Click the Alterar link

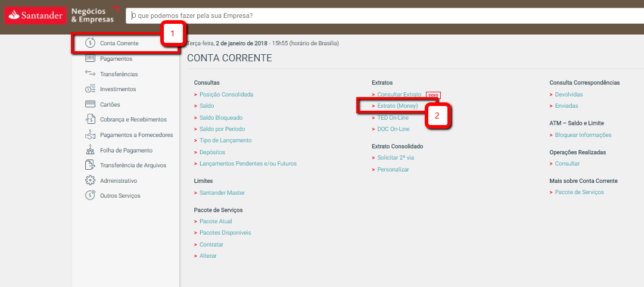pos(208,256)
